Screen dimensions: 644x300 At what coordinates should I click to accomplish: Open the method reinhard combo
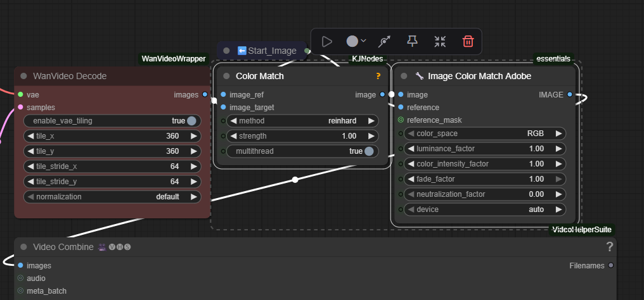click(x=302, y=121)
